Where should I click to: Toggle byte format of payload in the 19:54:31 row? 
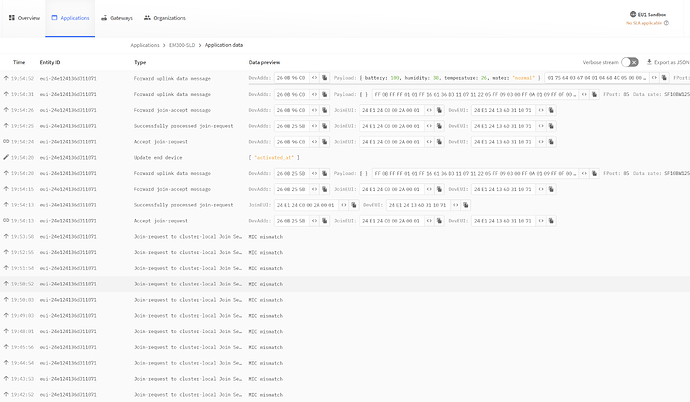point(584,94)
